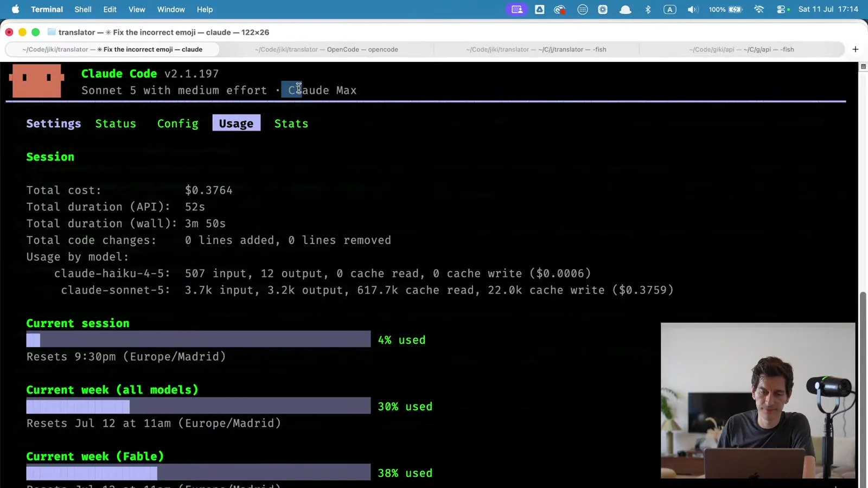
Task: Click the sun-shaped menu bar icon
Action: point(603,9)
